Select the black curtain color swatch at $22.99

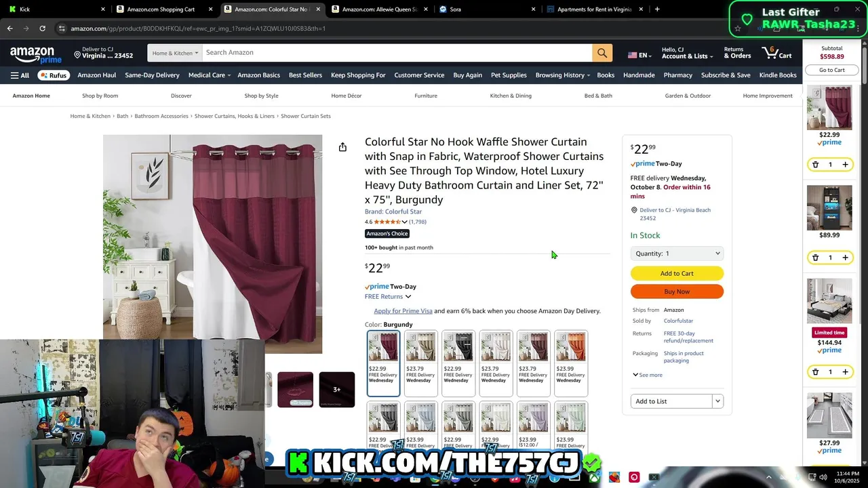pos(458,363)
